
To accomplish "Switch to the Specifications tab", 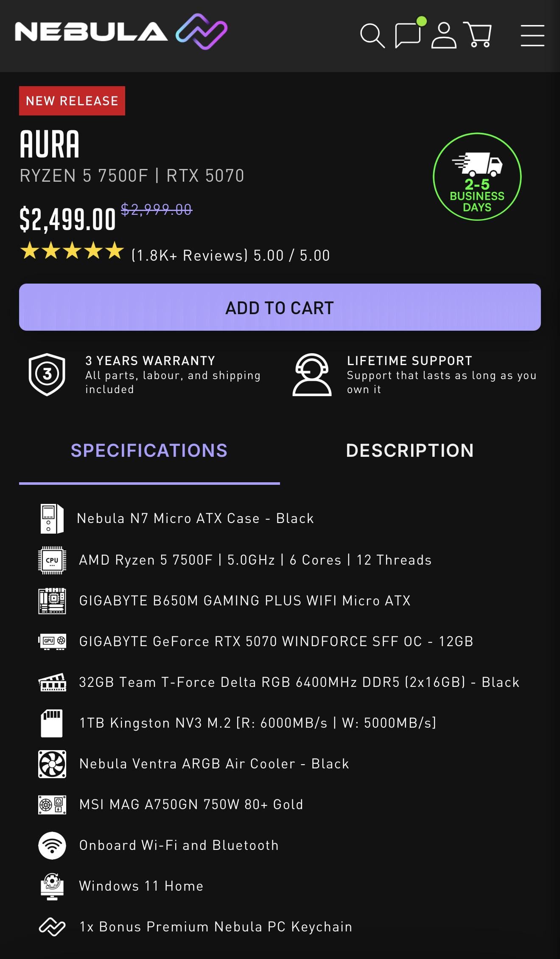I will tap(149, 451).
